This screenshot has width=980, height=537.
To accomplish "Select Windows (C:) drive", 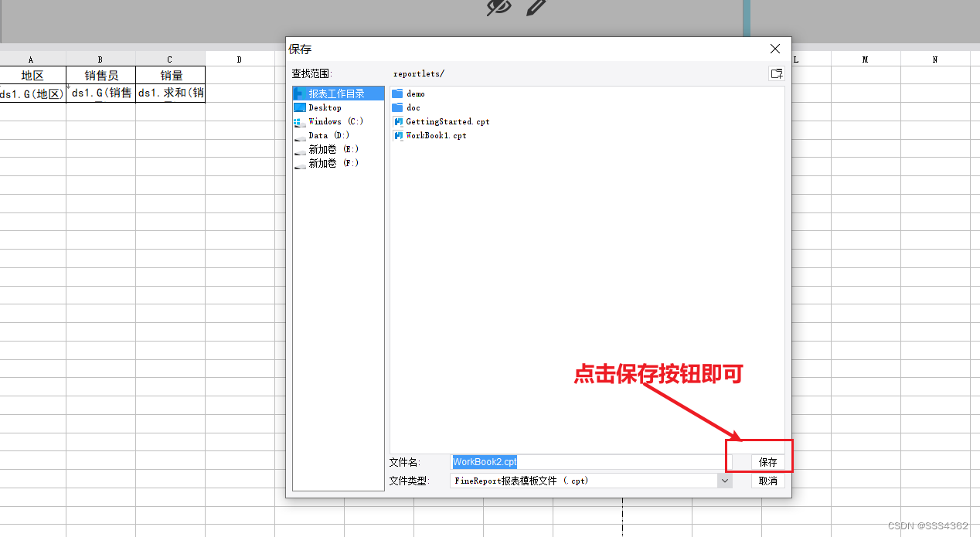I will (339, 121).
